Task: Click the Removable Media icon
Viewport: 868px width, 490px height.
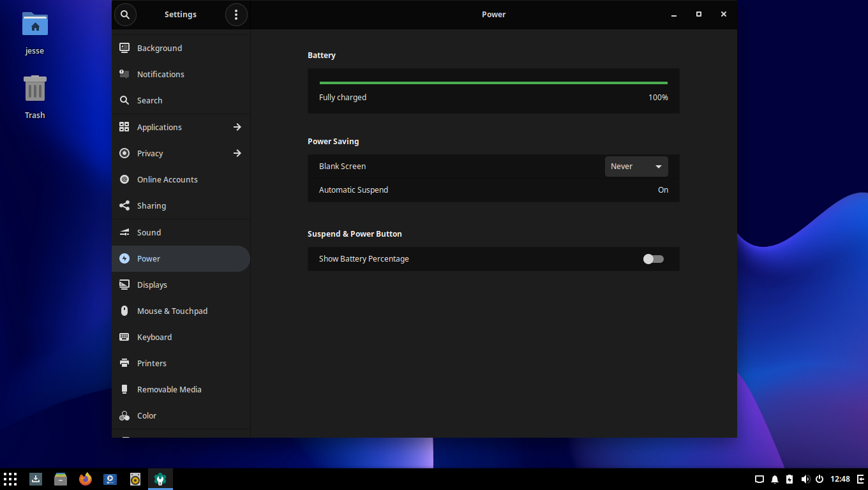Action: [x=124, y=389]
